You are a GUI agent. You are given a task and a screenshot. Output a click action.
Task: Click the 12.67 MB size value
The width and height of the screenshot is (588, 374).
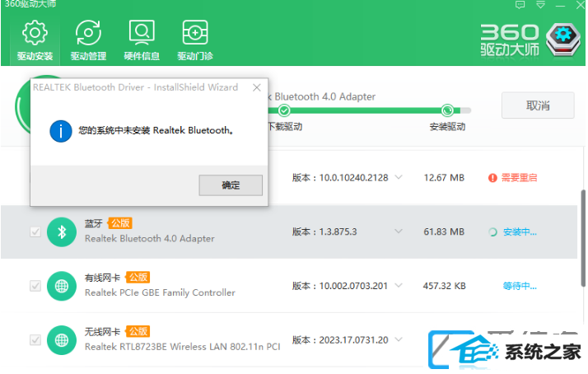[x=444, y=177]
